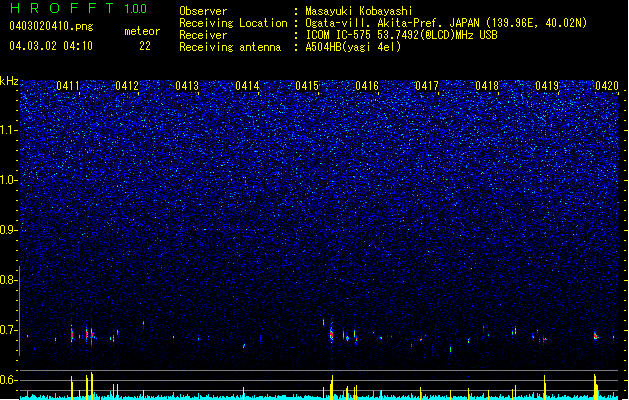Click the date stamp 04.03.02 04:10

[51, 46]
